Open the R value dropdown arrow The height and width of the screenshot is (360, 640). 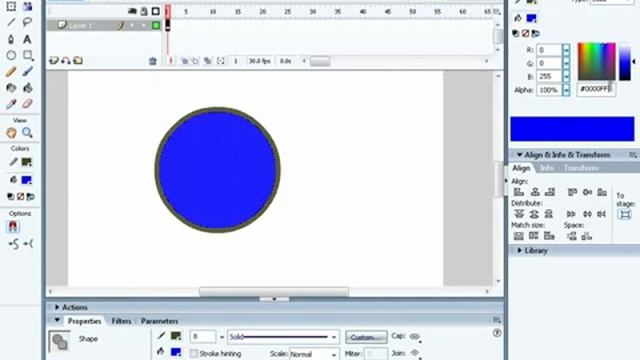(566, 50)
